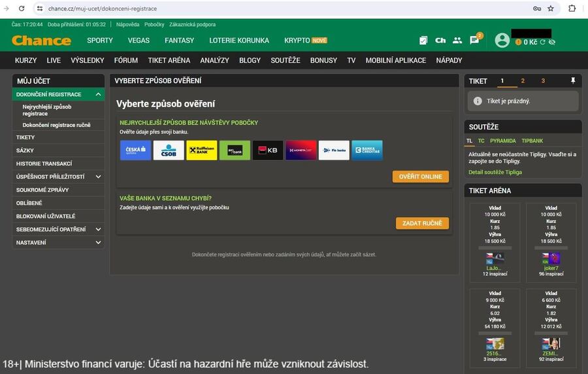Open Detail soutěže Tipliga link
The height and width of the screenshot is (374, 588).
coord(495,172)
